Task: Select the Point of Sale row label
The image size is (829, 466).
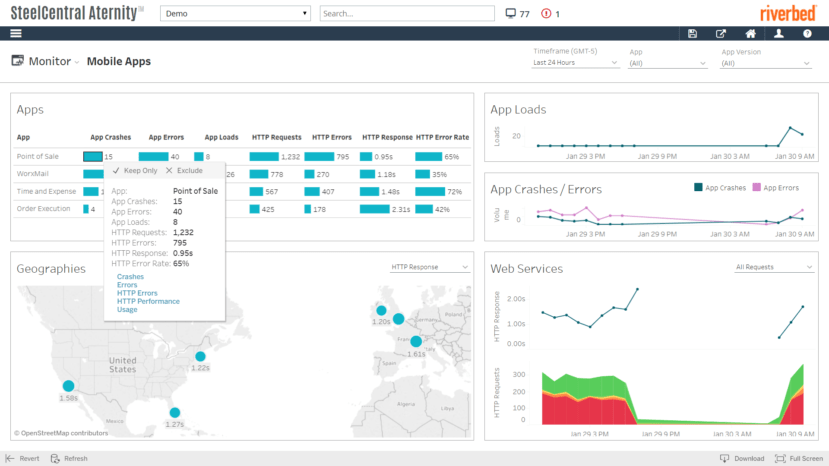Action: tap(38, 156)
